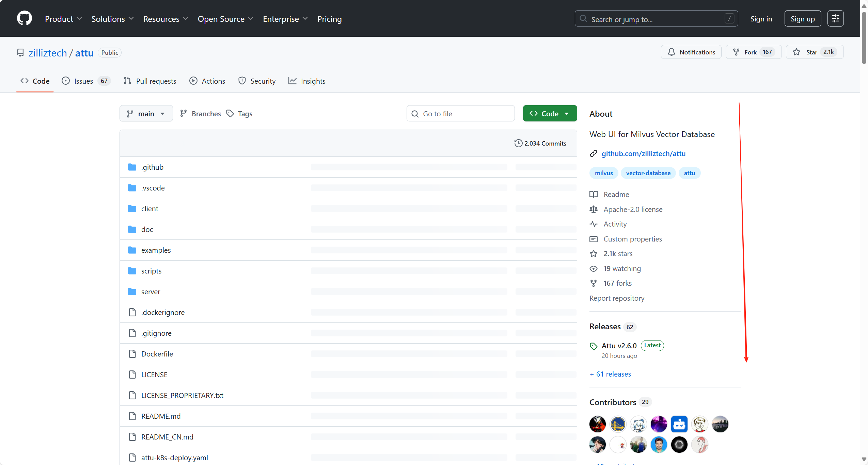Click Report repository
This screenshot has width=868, height=465.
point(617,298)
